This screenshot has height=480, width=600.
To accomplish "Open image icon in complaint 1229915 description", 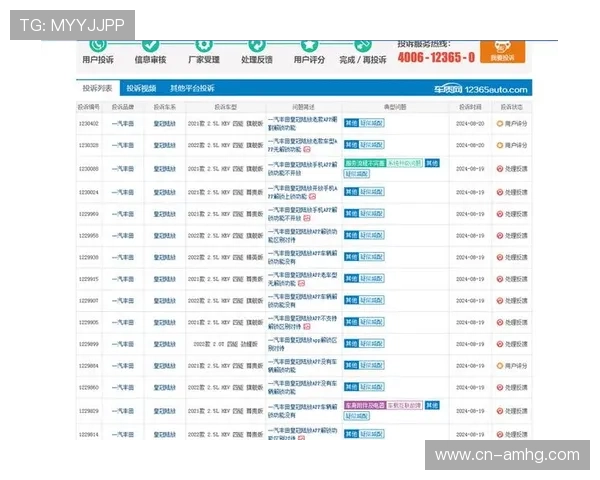I will click(x=302, y=283).
